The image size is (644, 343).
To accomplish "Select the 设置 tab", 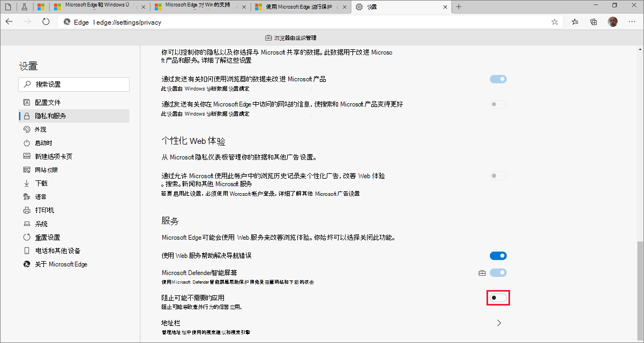I will pos(375,7).
